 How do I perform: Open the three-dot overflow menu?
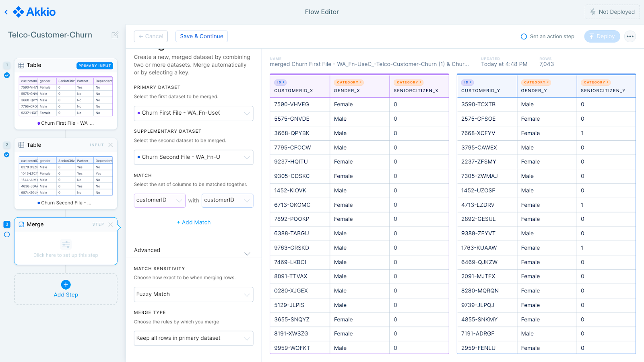(630, 36)
